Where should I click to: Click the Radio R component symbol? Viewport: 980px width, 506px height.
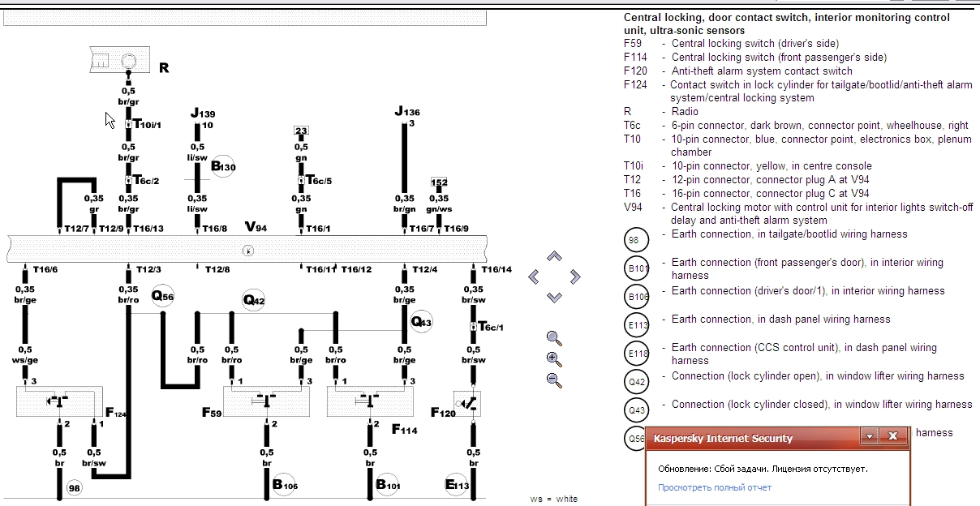coord(118,60)
